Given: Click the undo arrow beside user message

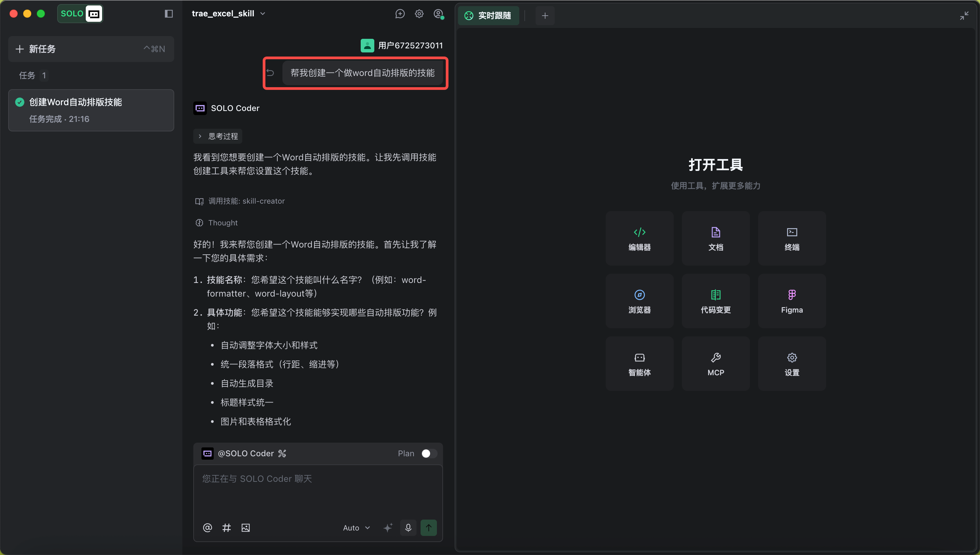Looking at the screenshot, I should tap(270, 73).
